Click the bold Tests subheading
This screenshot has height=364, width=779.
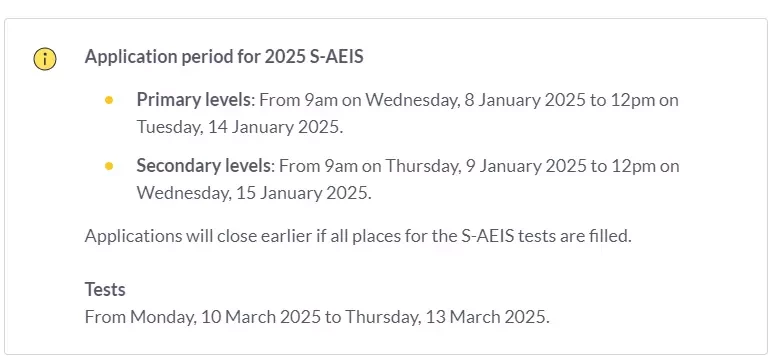[x=105, y=289]
